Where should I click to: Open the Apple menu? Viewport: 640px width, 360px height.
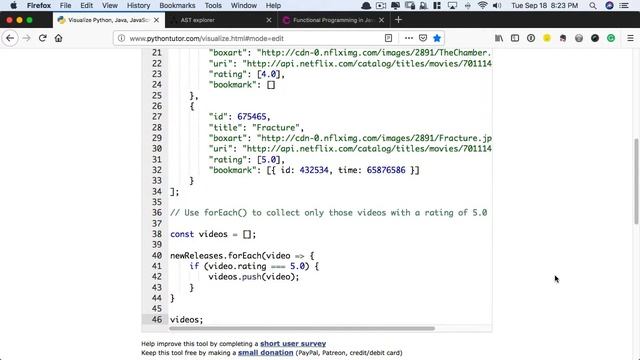point(13,6)
